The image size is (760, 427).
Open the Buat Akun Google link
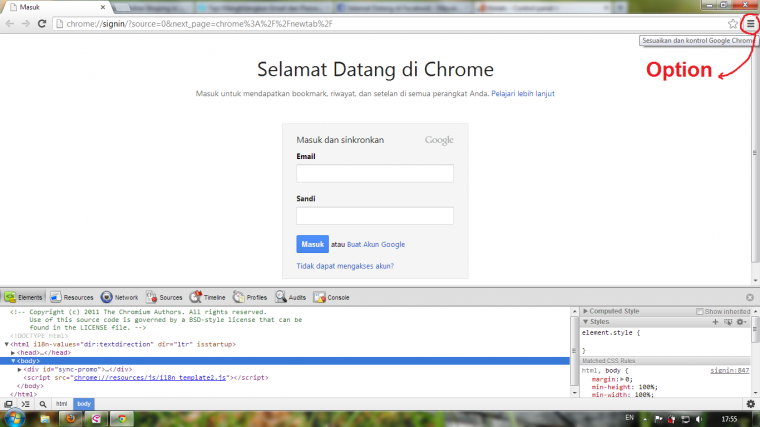[376, 244]
